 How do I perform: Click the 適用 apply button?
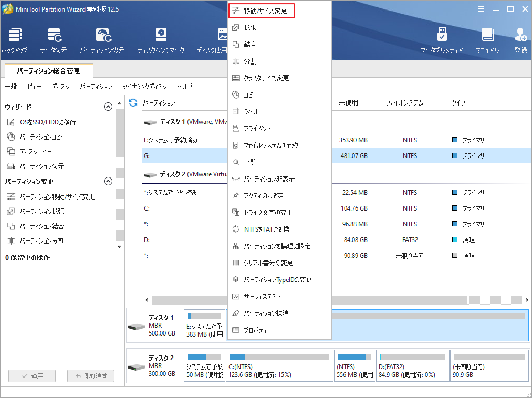pos(32,376)
